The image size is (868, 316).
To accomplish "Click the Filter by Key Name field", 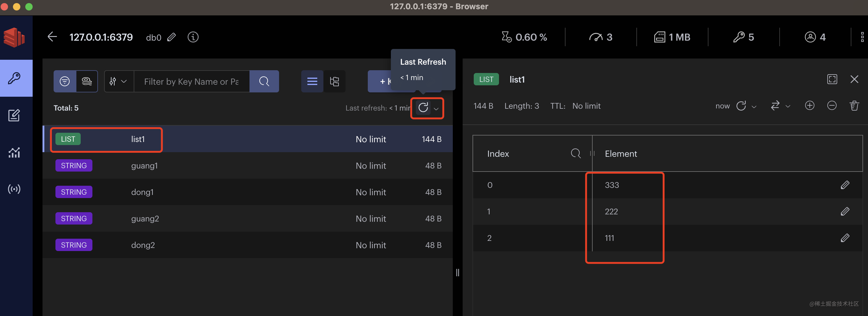I will point(191,82).
